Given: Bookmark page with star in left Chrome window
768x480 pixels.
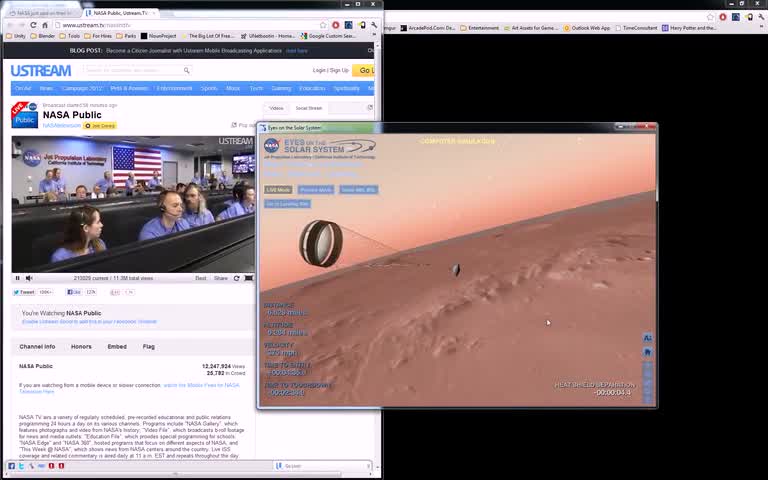Looking at the screenshot, I should point(323,25).
